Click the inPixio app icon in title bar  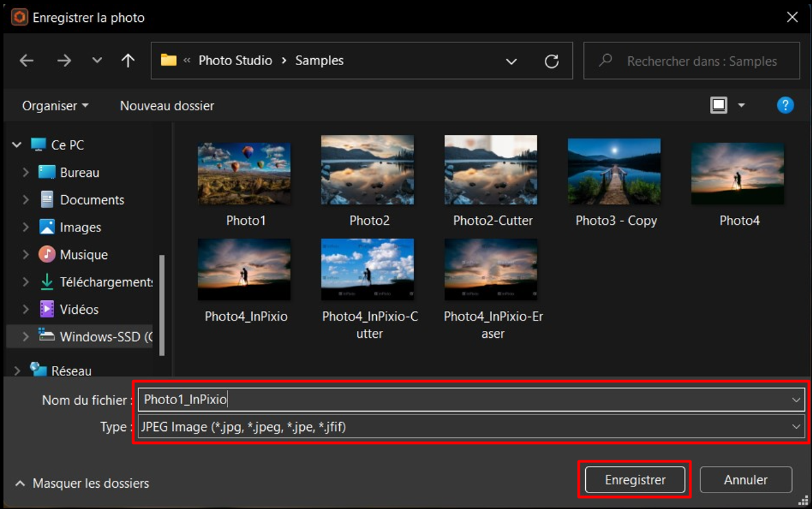pyautogui.click(x=20, y=17)
